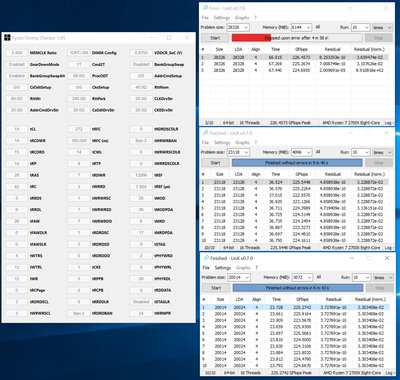400x380 pixels.
Task: Open the times unit dropdown in the top LinX window
Action: 382,27
